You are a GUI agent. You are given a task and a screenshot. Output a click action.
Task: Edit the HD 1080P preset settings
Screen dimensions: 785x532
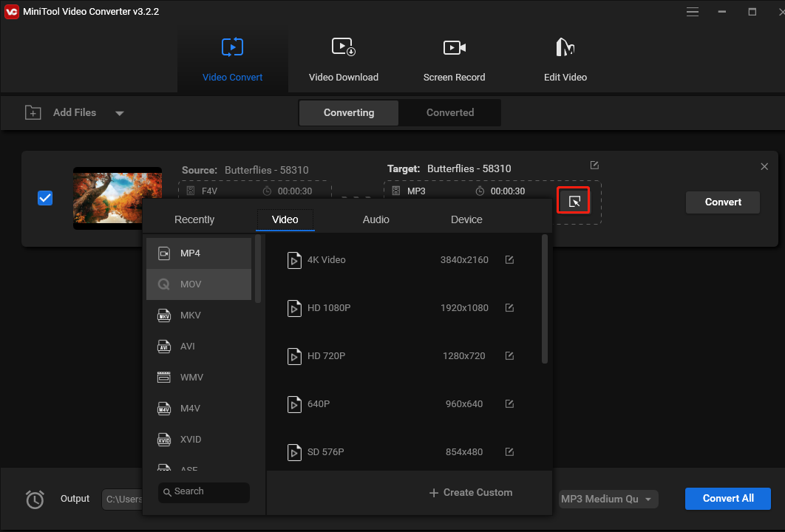tap(509, 308)
